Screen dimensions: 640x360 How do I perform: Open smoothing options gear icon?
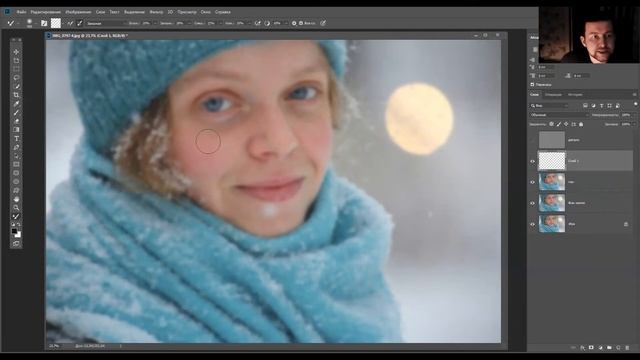(x=294, y=23)
